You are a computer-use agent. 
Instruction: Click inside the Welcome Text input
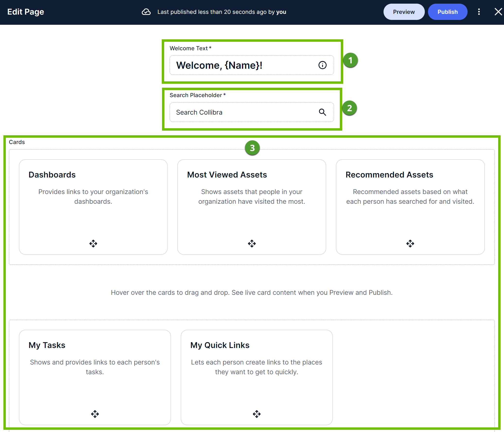tap(243, 65)
